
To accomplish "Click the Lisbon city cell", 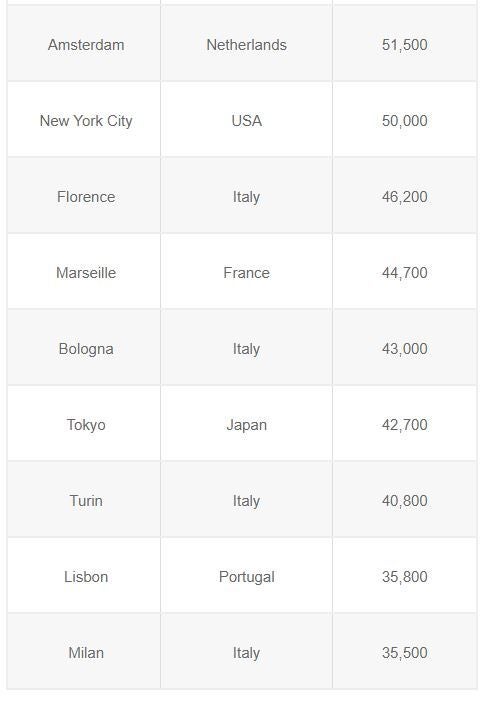I will coord(84,575).
